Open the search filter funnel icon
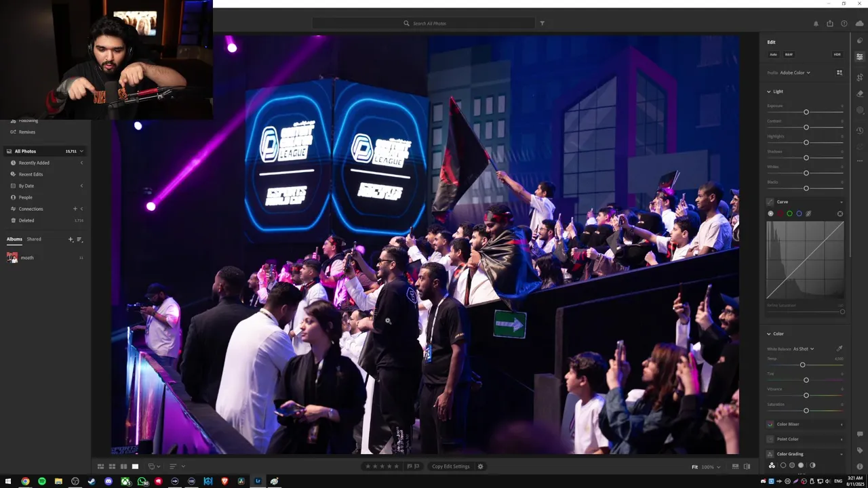The height and width of the screenshot is (488, 868). tap(542, 23)
